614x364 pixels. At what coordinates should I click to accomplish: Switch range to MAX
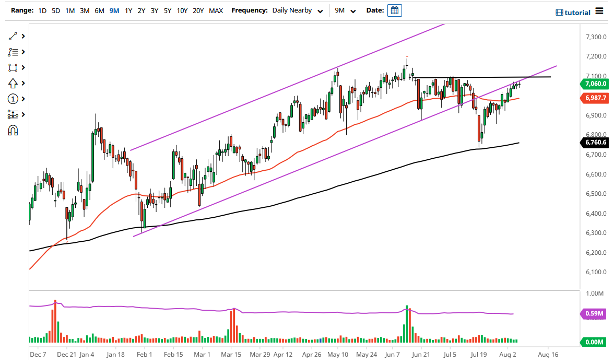click(x=216, y=10)
